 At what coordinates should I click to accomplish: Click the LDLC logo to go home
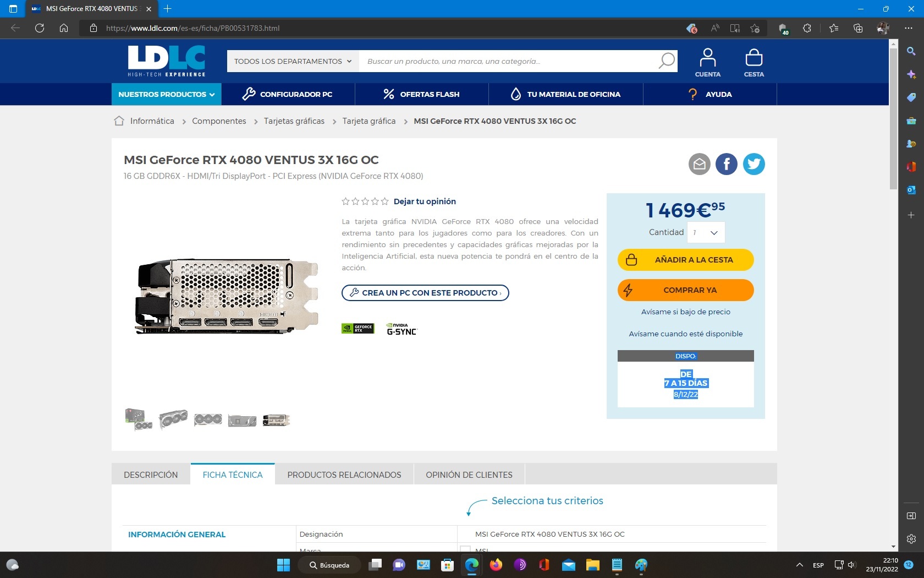coord(166,61)
